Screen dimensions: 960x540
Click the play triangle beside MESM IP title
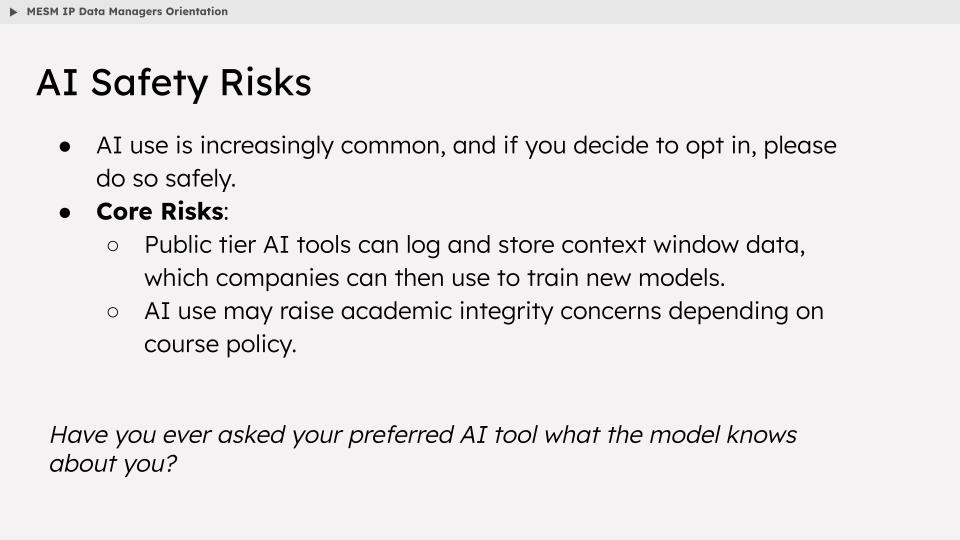coord(13,12)
